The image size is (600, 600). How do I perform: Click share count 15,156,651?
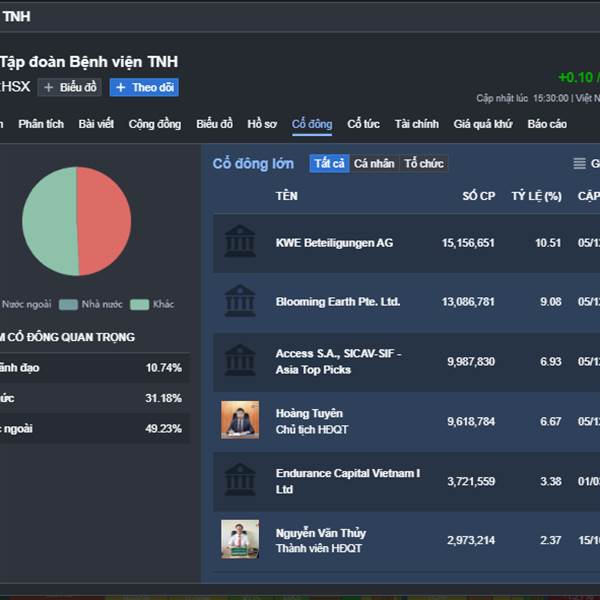[x=468, y=243]
